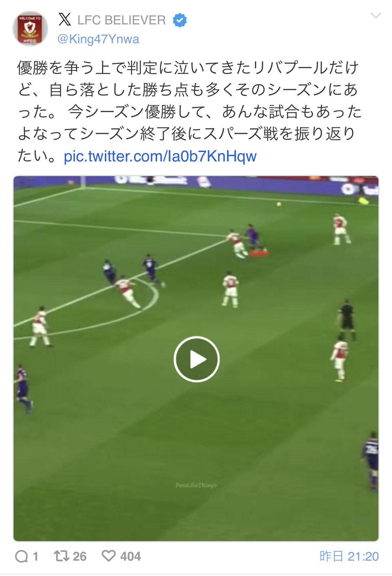Click the blue verified badge
This screenshot has width=392, height=576.
tap(180, 20)
